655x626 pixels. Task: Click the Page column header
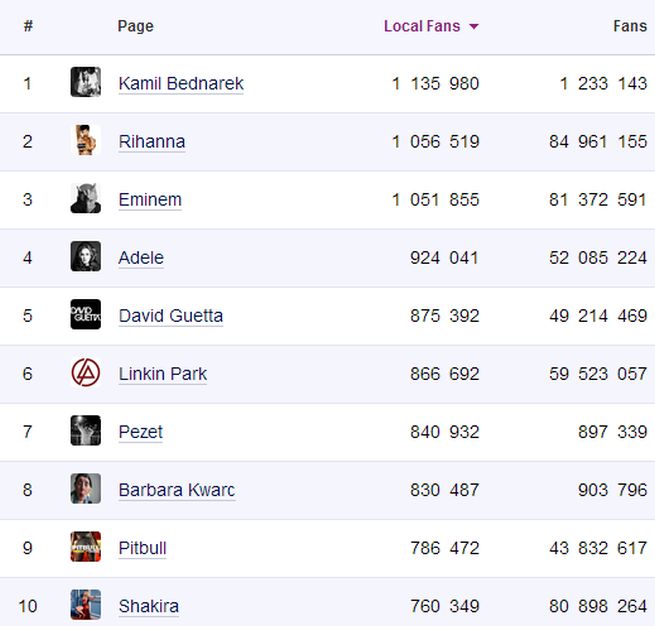click(135, 26)
